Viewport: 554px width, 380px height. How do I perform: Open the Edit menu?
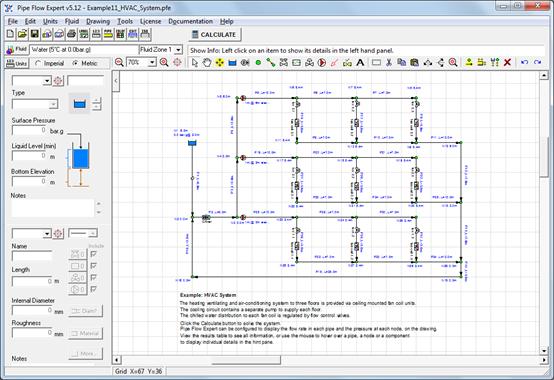click(30, 21)
